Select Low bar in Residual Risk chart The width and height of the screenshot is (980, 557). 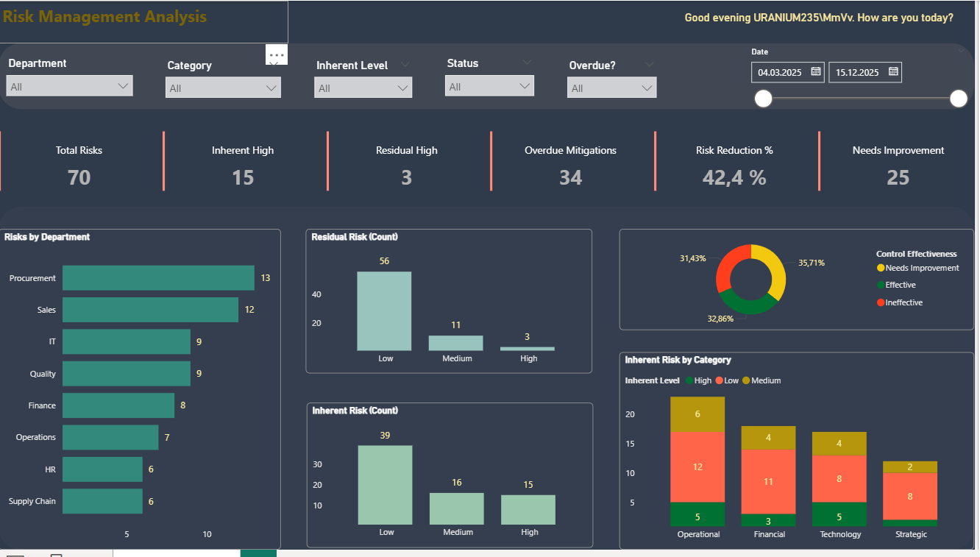384,311
